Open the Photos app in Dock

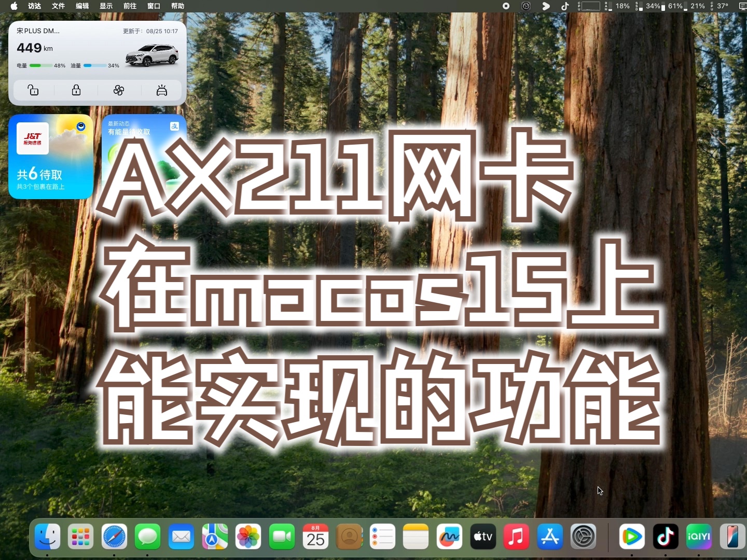pos(248,536)
